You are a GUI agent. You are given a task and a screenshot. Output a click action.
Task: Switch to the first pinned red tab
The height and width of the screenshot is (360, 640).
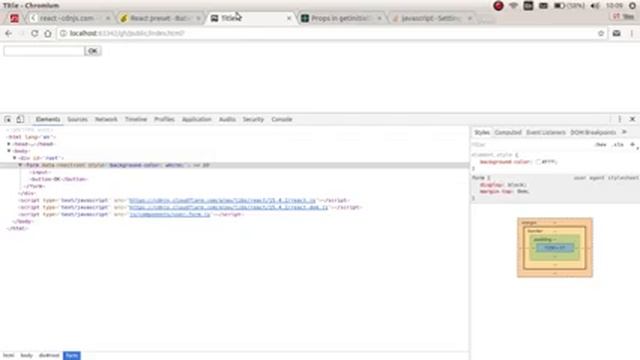[14, 18]
